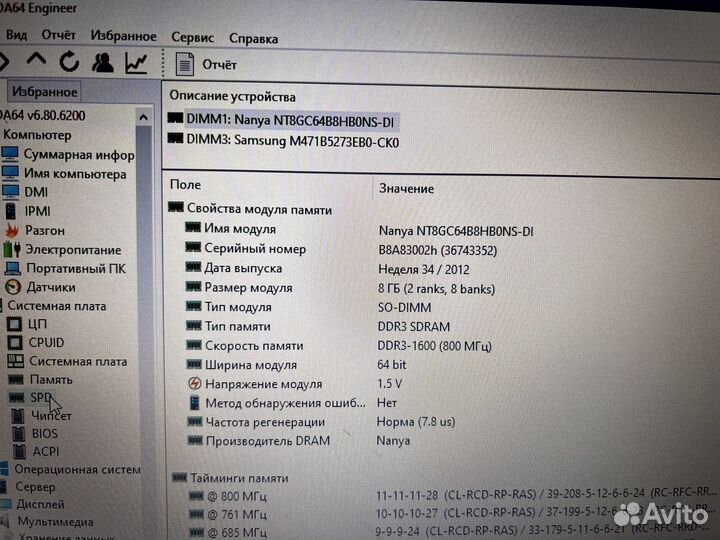720x540 pixels.
Task: Open Сервер tree node
Action: [x=35, y=487]
